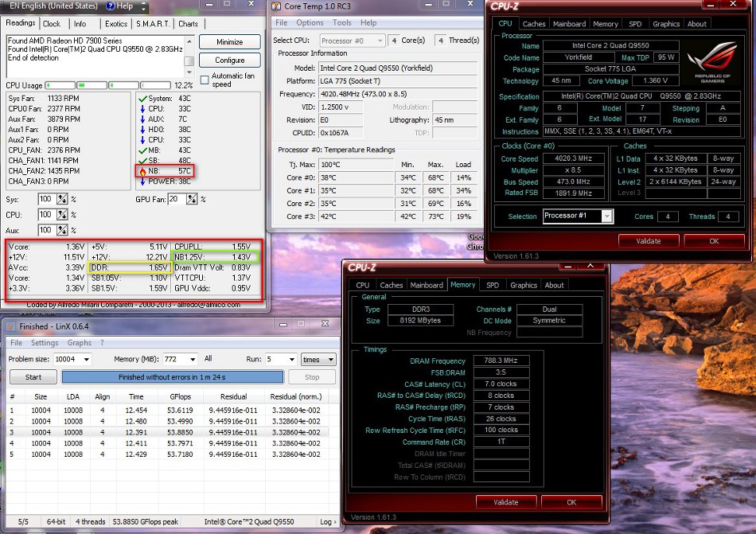This screenshot has width=756, height=534.
Task: Click the Sys fan percentage spinner arrows
Action: (61, 199)
